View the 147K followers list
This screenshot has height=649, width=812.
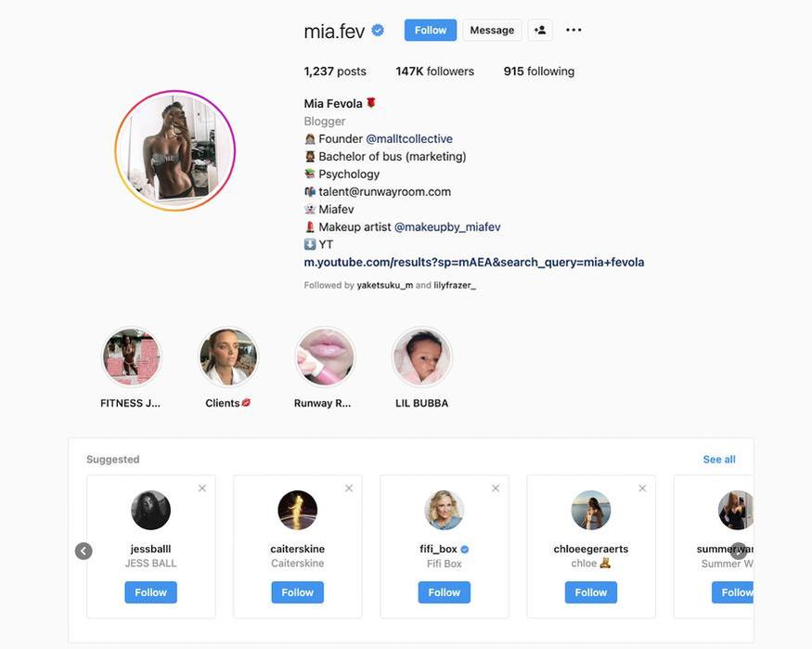pyautogui.click(x=434, y=71)
